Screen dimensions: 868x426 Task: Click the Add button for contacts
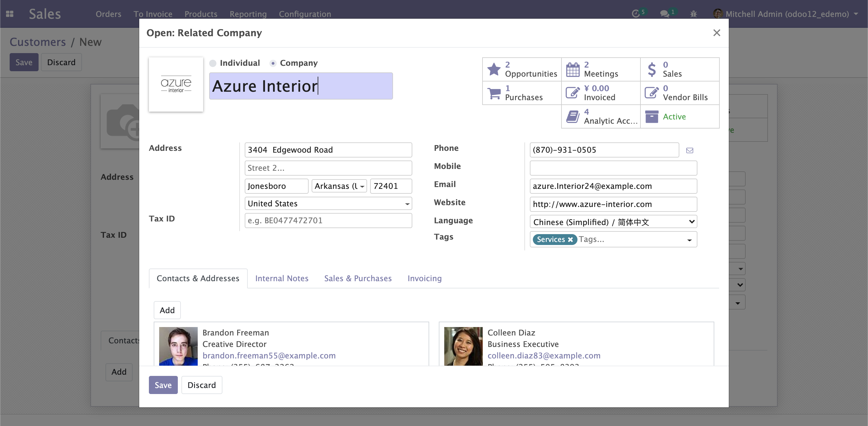pos(167,310)
